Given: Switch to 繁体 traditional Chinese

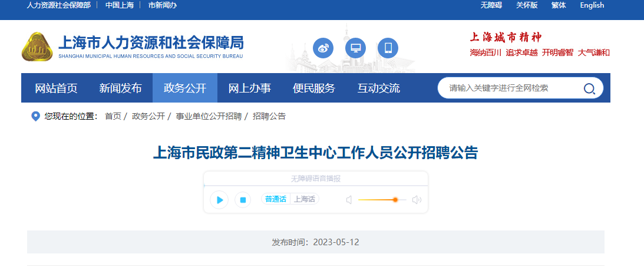Looking at the screenshot, I should pyautogui.click(x=559, y=5).
